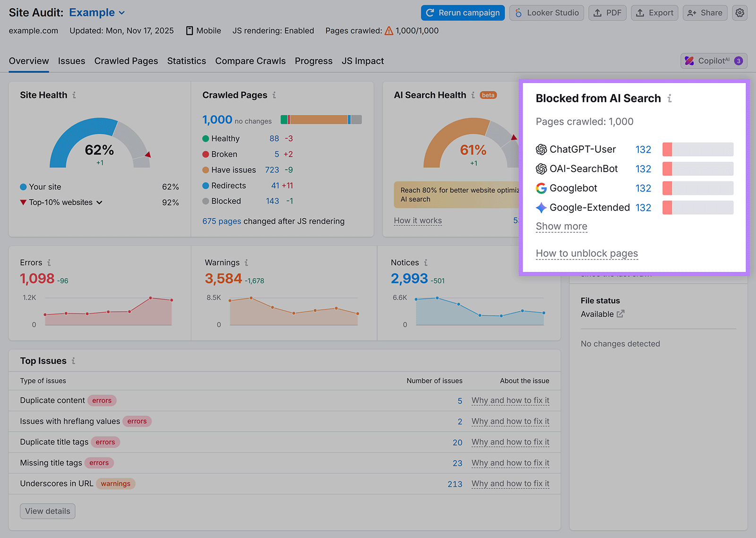
Task: Open the Compare Crawls tab
Action: 250,61
